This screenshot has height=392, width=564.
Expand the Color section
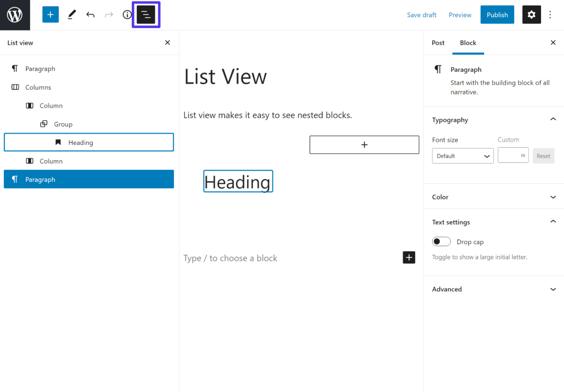553,197
